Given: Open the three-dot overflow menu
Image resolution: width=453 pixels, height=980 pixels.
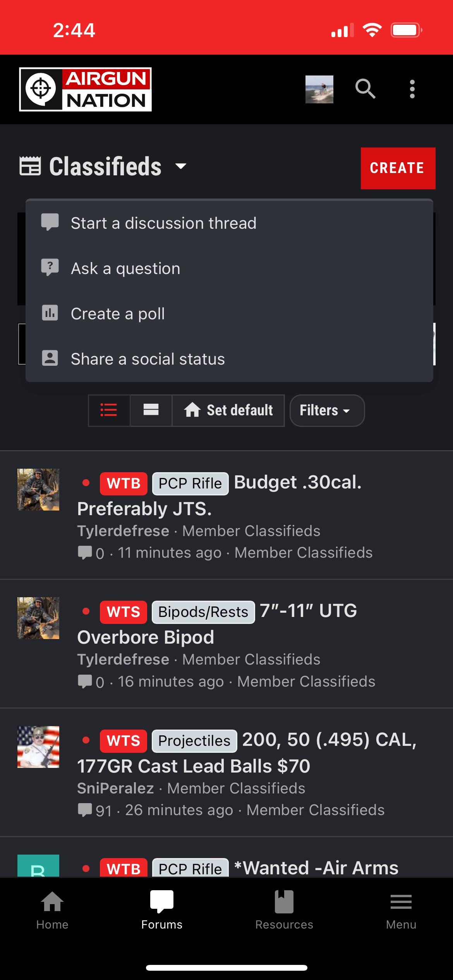Looking at the screenshot, I should click(412, 89).
